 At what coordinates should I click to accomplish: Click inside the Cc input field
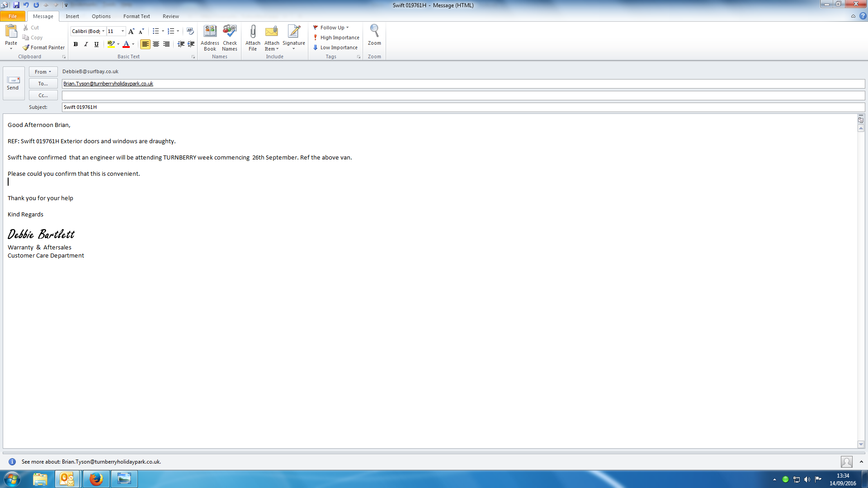point(463,95)
